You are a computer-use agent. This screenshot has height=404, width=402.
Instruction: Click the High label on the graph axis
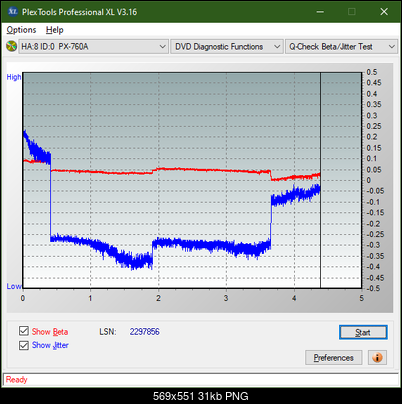coord(14,77)
